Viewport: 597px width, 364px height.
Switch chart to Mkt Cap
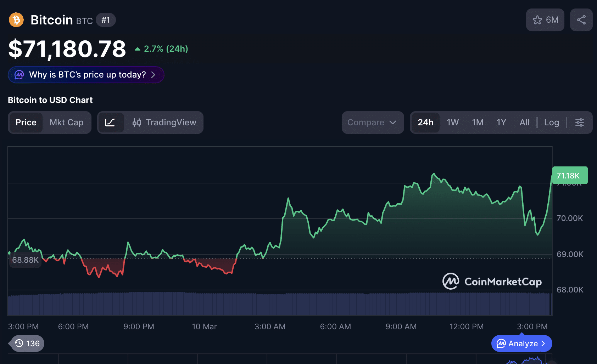click(x=66, y=123)
